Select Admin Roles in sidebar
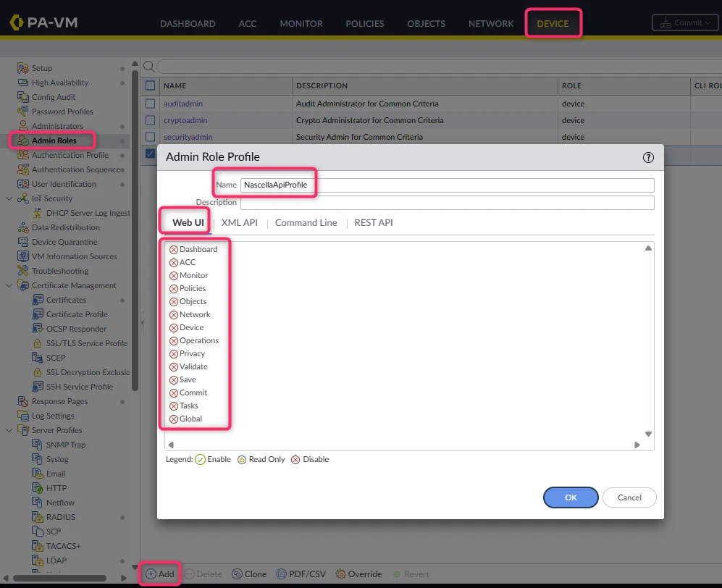Image resolution: width=722 pixels, height=588 pixels. coord(54,140)
